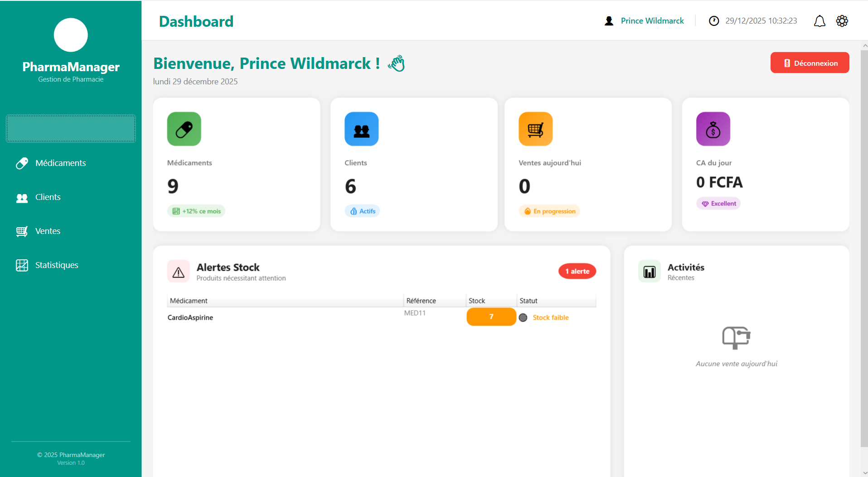Click the Activités bar chart icon
The image size is (868, 477).
click(x=649, y=272)
